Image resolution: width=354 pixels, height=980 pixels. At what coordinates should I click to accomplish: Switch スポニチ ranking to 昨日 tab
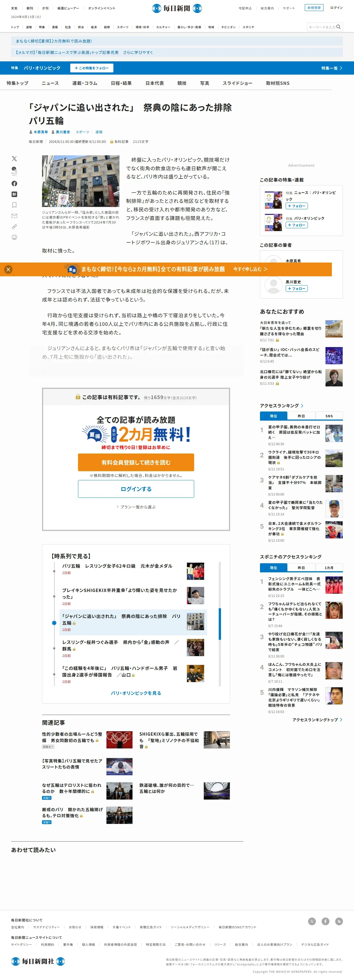coord(301,568)
